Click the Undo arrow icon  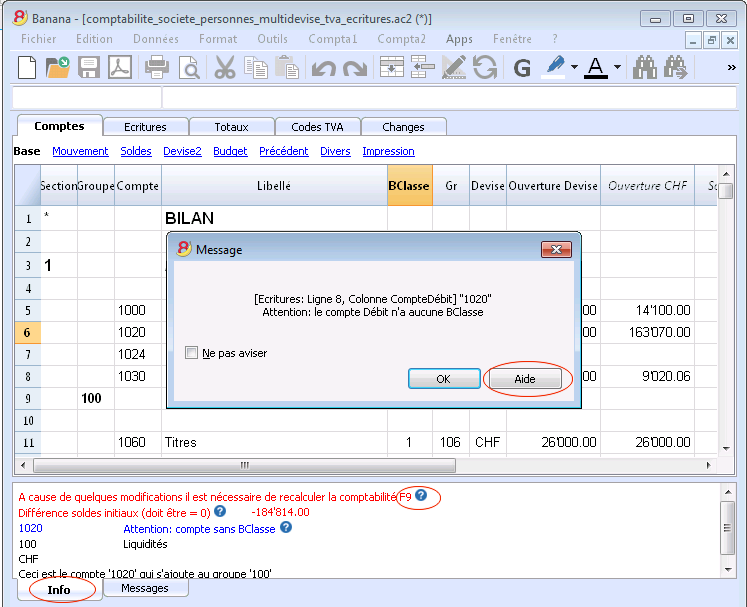[324, 68]
